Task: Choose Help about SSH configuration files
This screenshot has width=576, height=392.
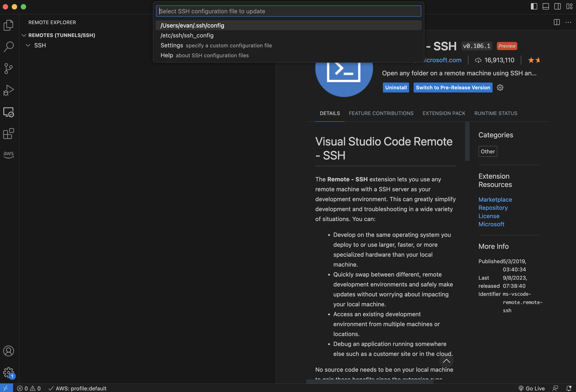Action: click(x=288, y=55)
